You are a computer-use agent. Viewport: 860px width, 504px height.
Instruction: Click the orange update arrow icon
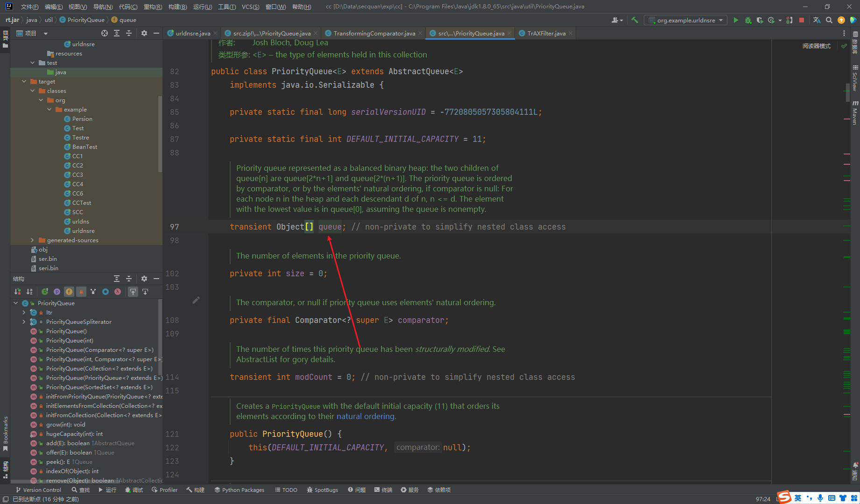pos(841,20)
